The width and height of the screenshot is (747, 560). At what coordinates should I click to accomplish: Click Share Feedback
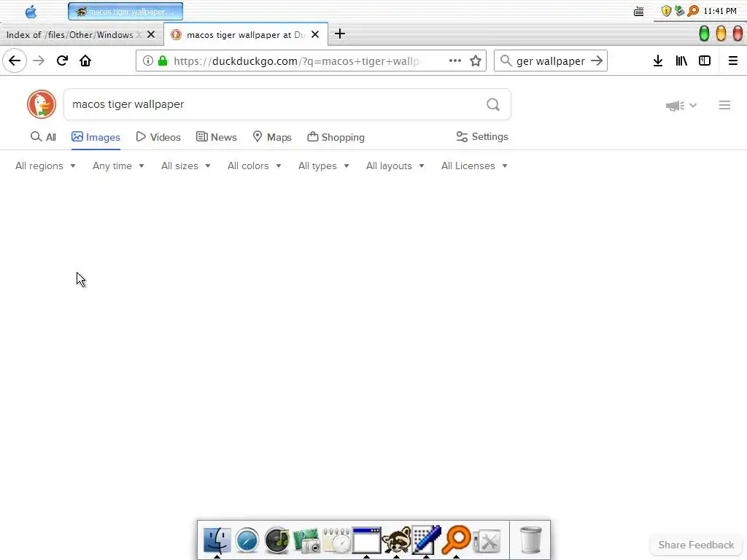click(696, 545)
